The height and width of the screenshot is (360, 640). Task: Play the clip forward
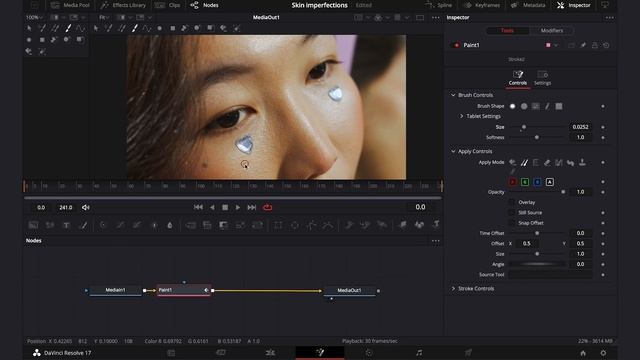pos(238,207)
